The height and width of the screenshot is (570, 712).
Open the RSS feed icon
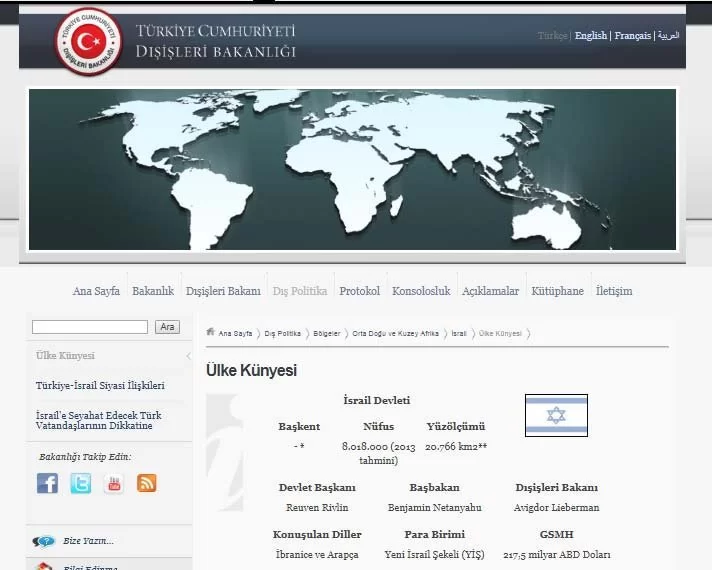(147, 483)
